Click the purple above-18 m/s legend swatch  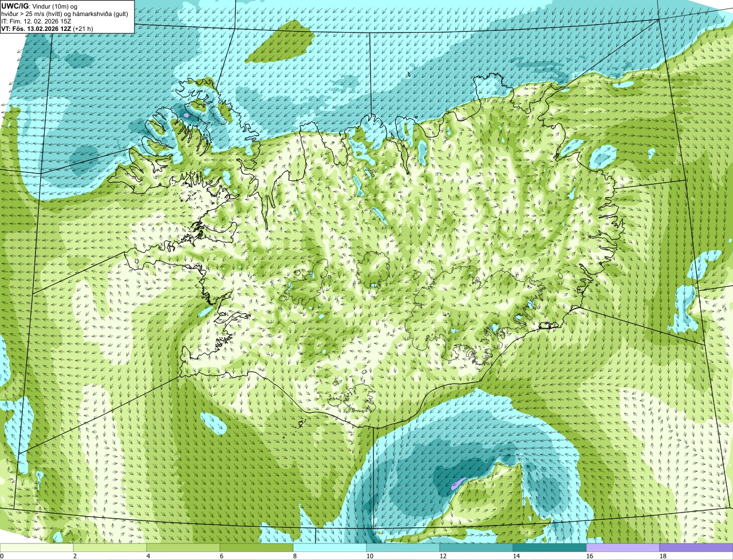696,548
